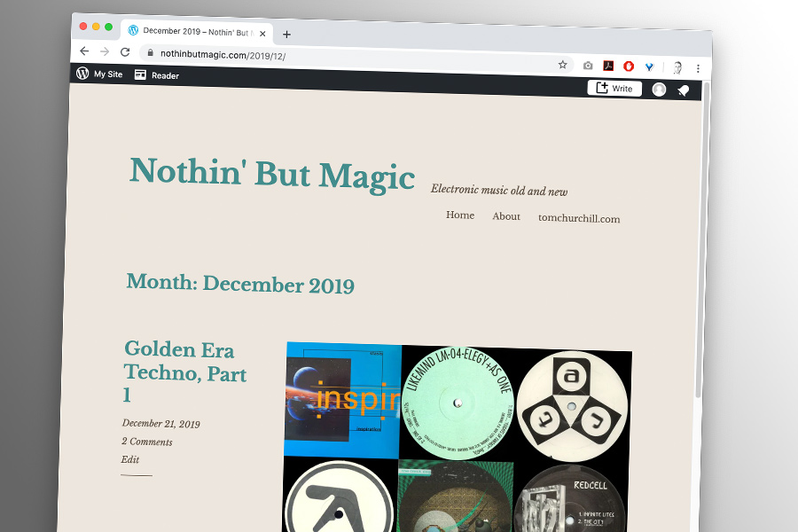The height and width of the screenshot is (532, 798).
Task: Click the About navigation link
Action: click(506, 216)
